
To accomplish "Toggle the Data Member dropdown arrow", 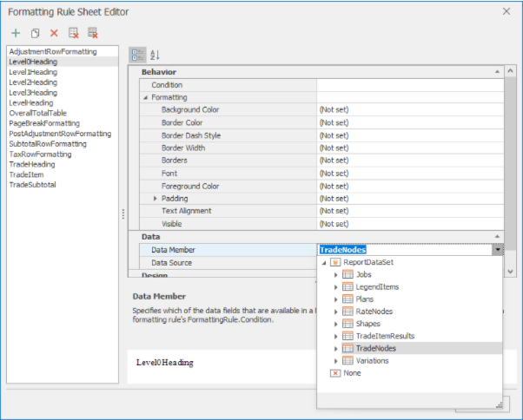I will 497,250.
